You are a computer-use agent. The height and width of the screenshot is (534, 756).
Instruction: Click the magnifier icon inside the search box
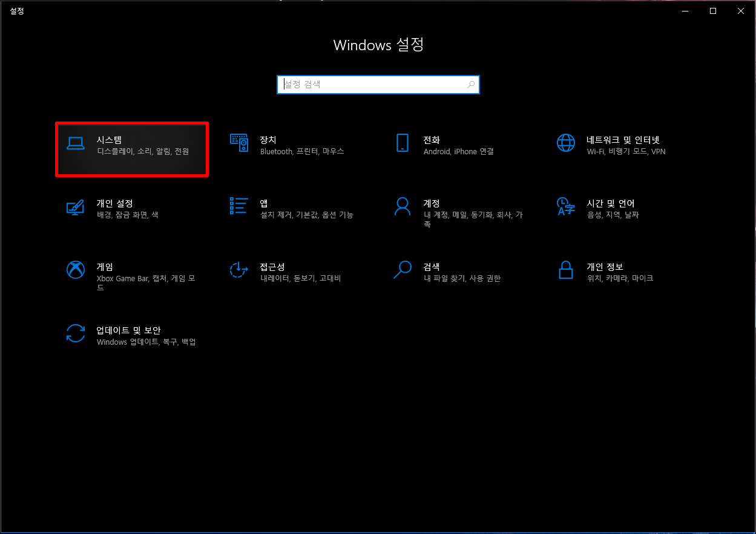471,85
